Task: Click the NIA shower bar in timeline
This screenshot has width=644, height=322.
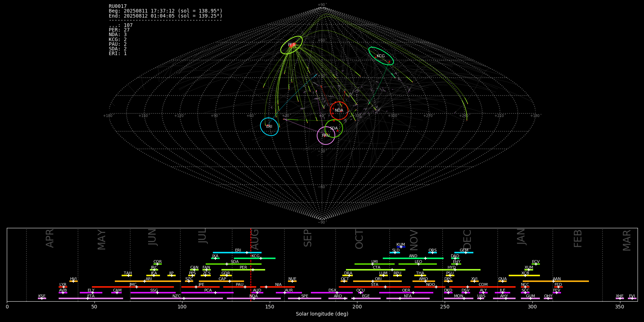Action: (278, 287)
